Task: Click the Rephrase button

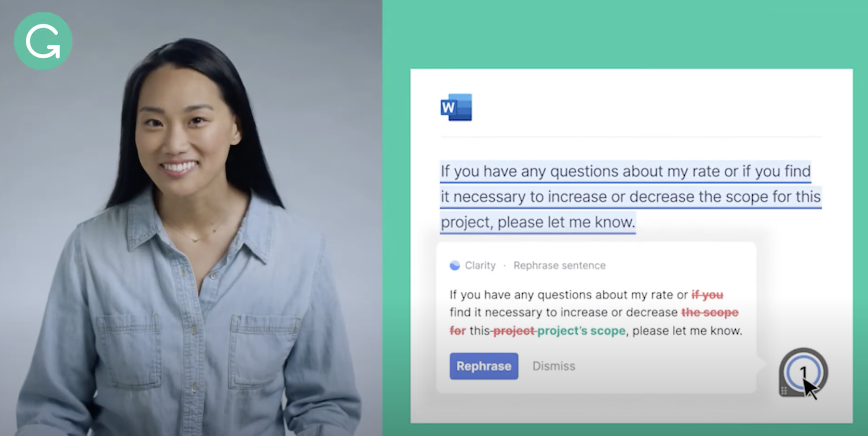Action: [x=484, y=366]
